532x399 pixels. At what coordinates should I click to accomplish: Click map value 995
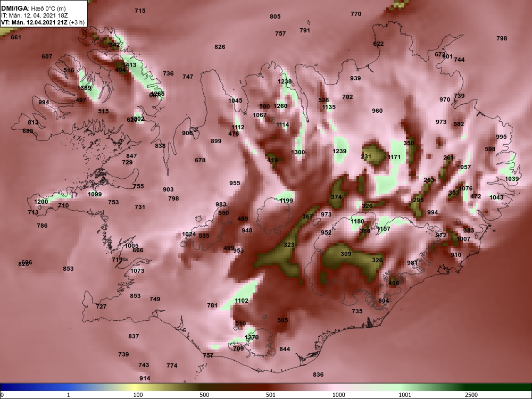[x=501, y=137]
